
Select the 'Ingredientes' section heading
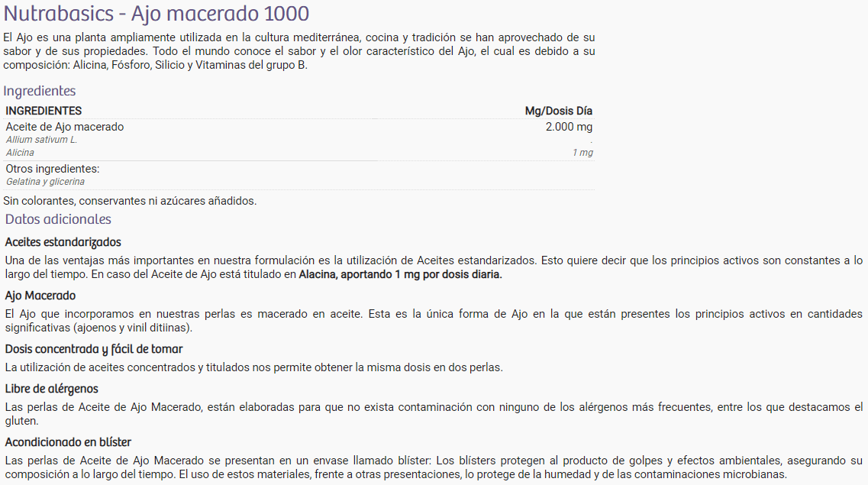click(x=39, y=91)
